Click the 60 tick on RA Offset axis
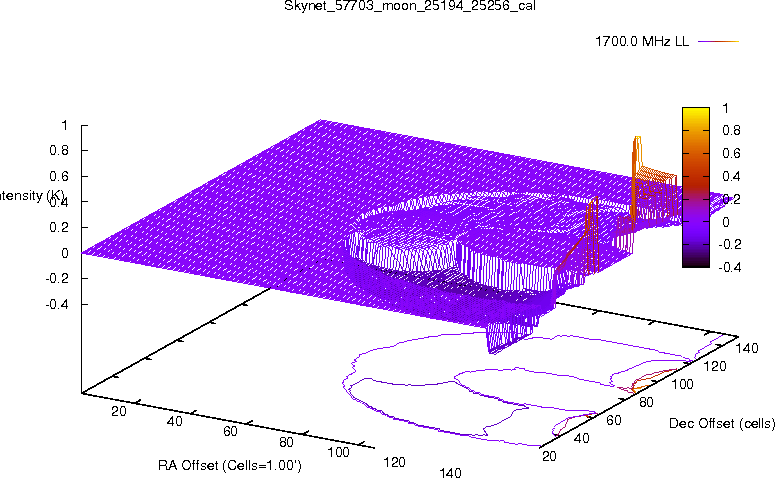Screen dimensions: 775x478 (x=230, y=432)
